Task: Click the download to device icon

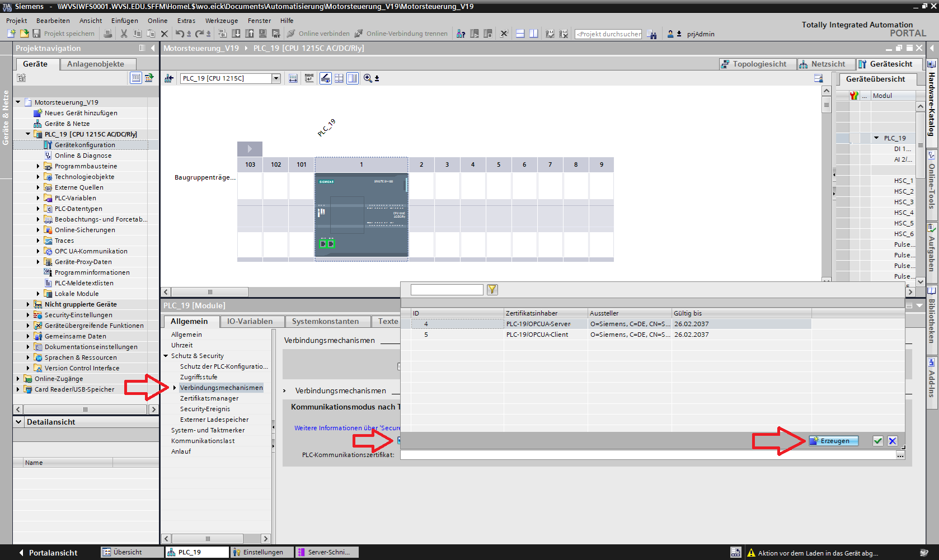Action: click(x=236, y=34)
